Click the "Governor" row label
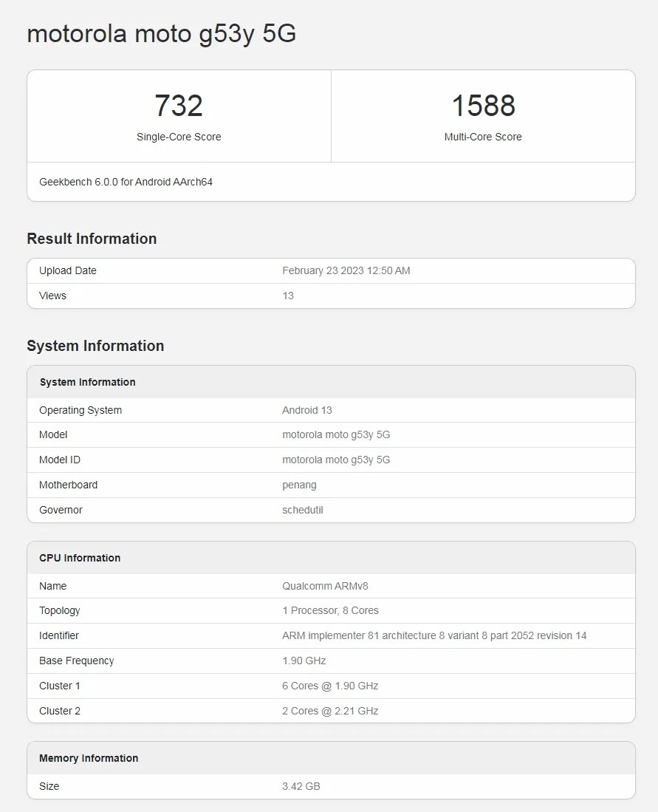 tap(61, 510)
